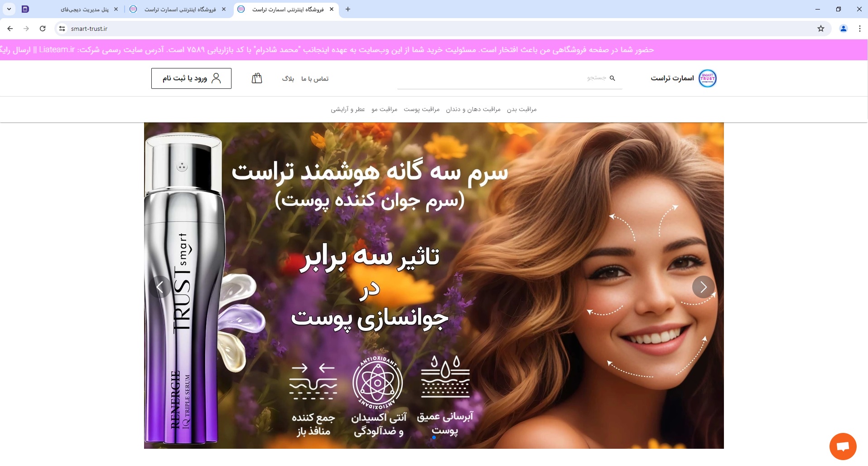The width and height of the screenshot is (868, 466).
Task: Click ورود یا ثبت نام login button
Action: click(191, 78)
